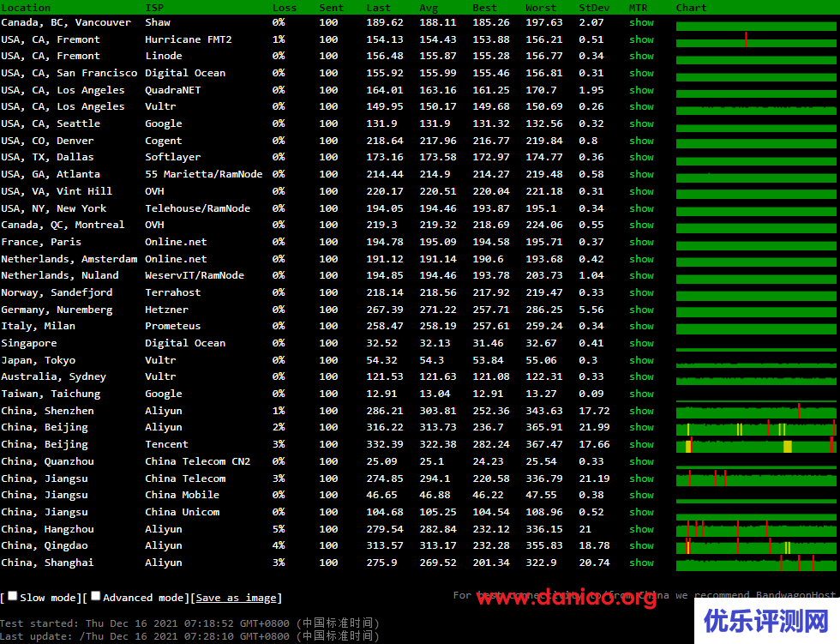Select the '21.99' StDev value
This screenshot has height=644, width=840.
594,427
